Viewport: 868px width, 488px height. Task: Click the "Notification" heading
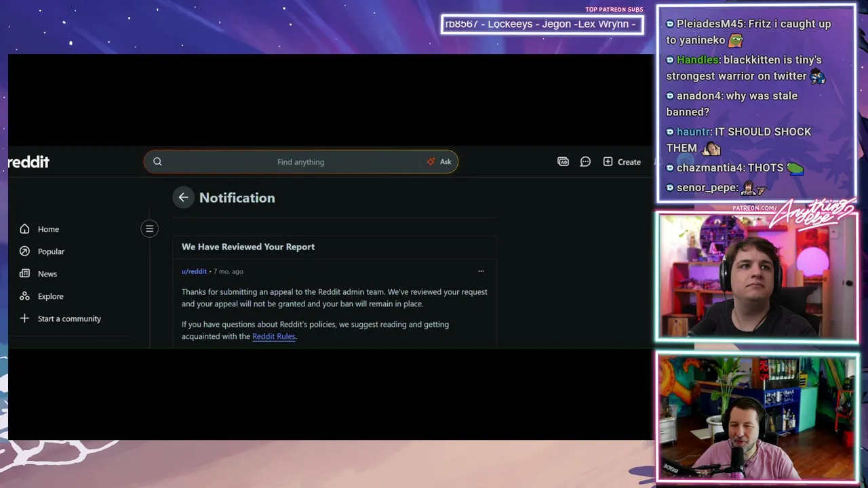(237, 198)
